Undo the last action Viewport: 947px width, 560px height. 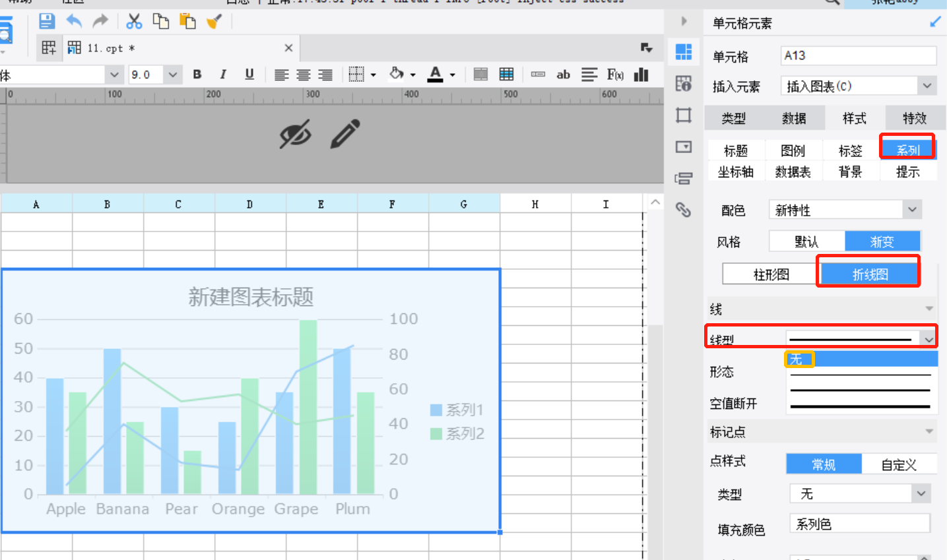coord(74,21)
